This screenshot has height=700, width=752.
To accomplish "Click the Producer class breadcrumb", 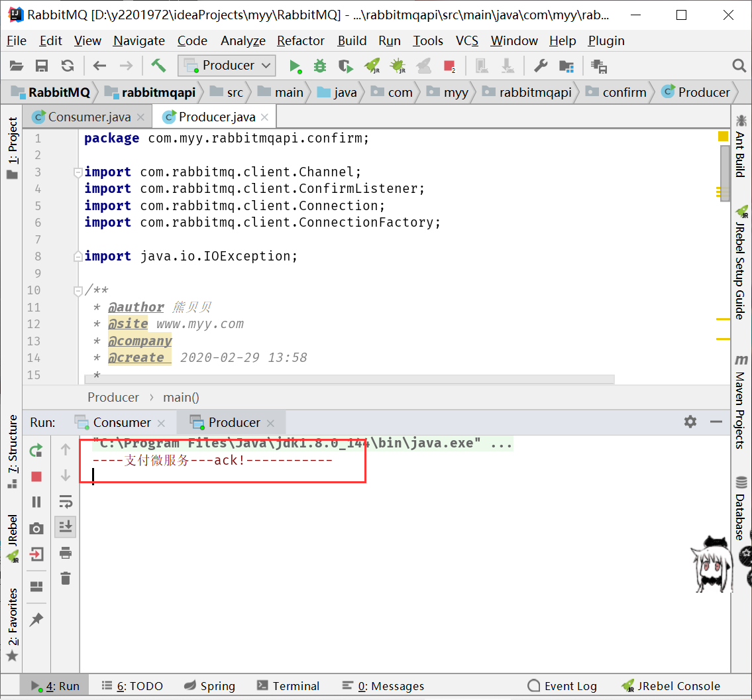I will 696,92.
